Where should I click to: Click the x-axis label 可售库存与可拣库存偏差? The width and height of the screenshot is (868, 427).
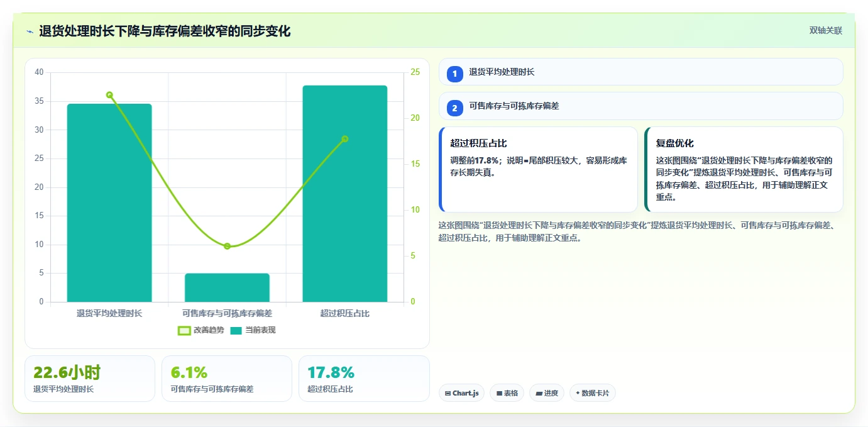(x=227, y=313)
